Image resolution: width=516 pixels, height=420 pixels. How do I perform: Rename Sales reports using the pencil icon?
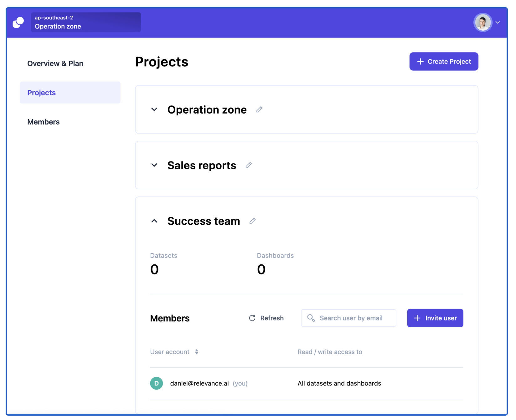click(249, 165)
